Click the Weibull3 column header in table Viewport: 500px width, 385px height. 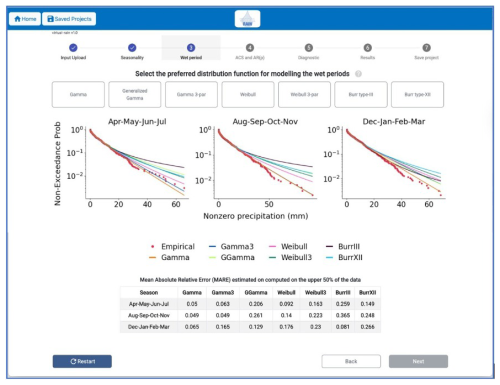click(315, 293)
